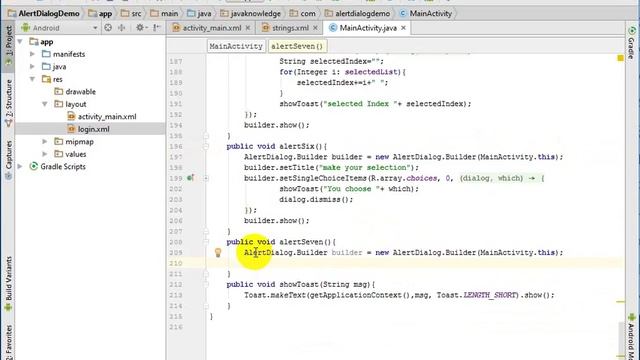The width and height of the screenshot is (640, 360).
Task: Expand folded lambda on line 199
Action: coord(206,178)
